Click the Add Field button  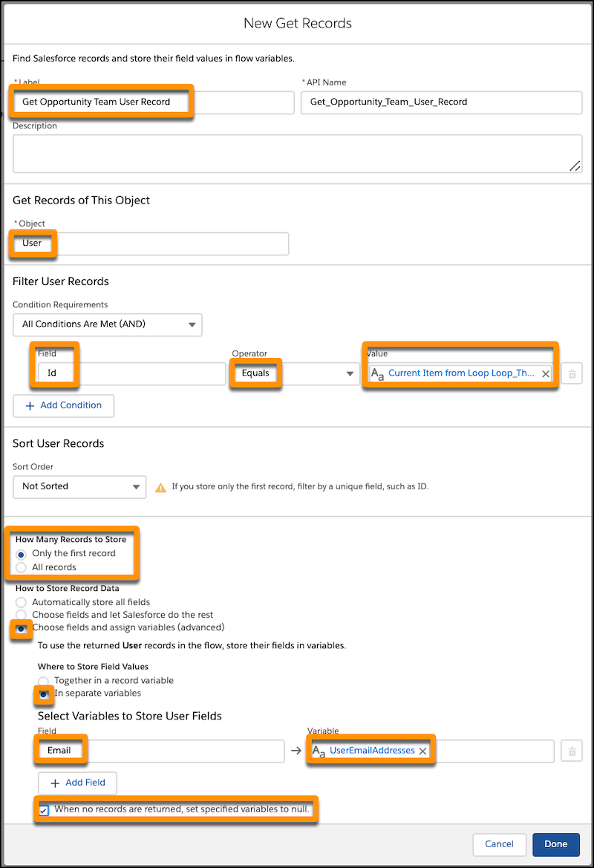pos(77,783)
